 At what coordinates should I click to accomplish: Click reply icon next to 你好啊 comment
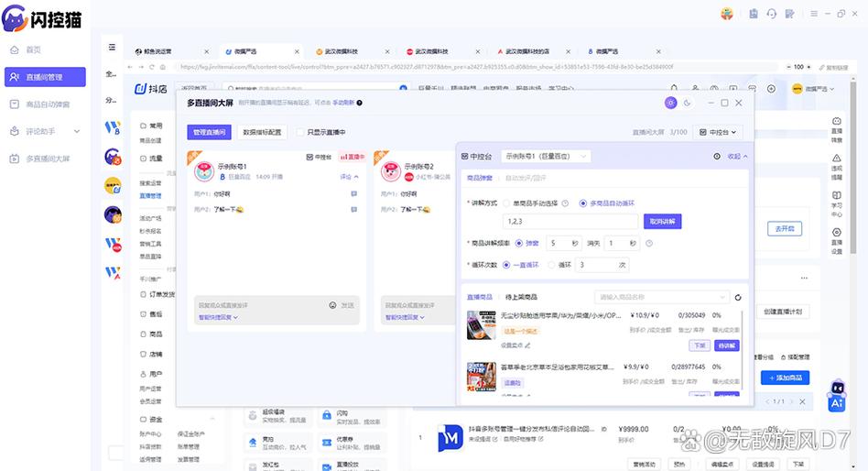353,194
